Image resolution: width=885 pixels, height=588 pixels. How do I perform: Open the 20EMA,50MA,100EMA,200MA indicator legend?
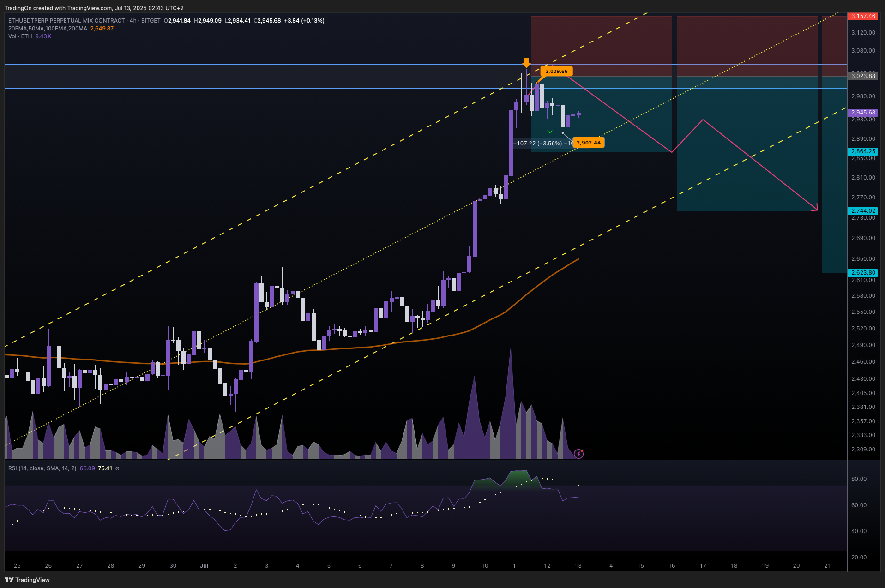point(48,29)
